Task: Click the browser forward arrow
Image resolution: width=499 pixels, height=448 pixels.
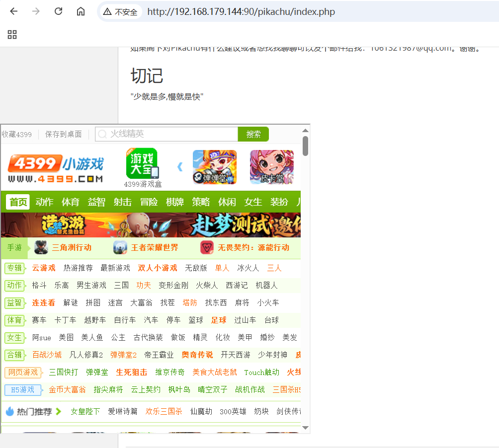Action: [x=36, y=11]
